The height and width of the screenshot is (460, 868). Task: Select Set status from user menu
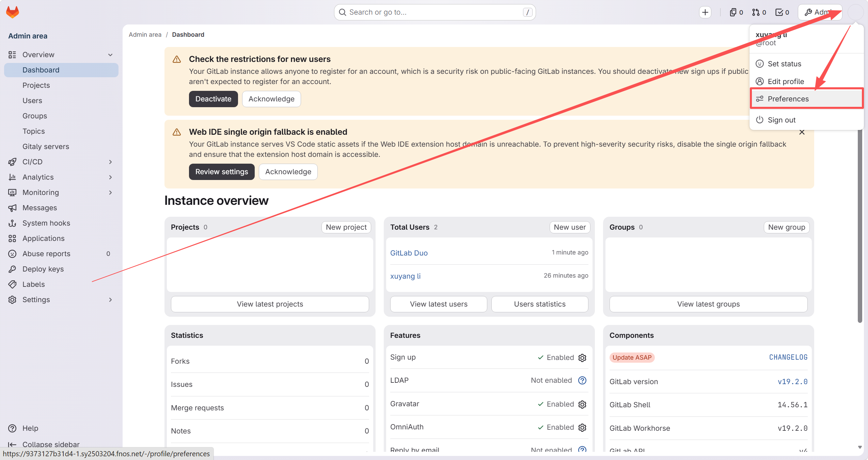point(806,64)
